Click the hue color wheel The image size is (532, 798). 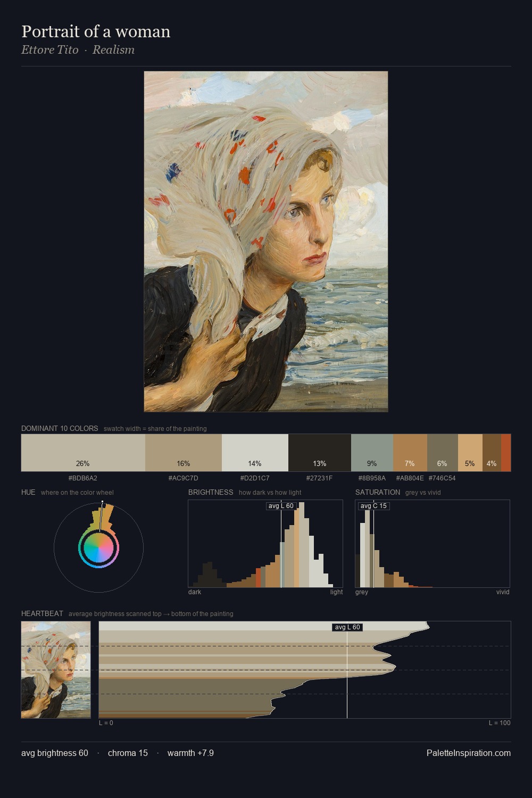pos(98,547)
